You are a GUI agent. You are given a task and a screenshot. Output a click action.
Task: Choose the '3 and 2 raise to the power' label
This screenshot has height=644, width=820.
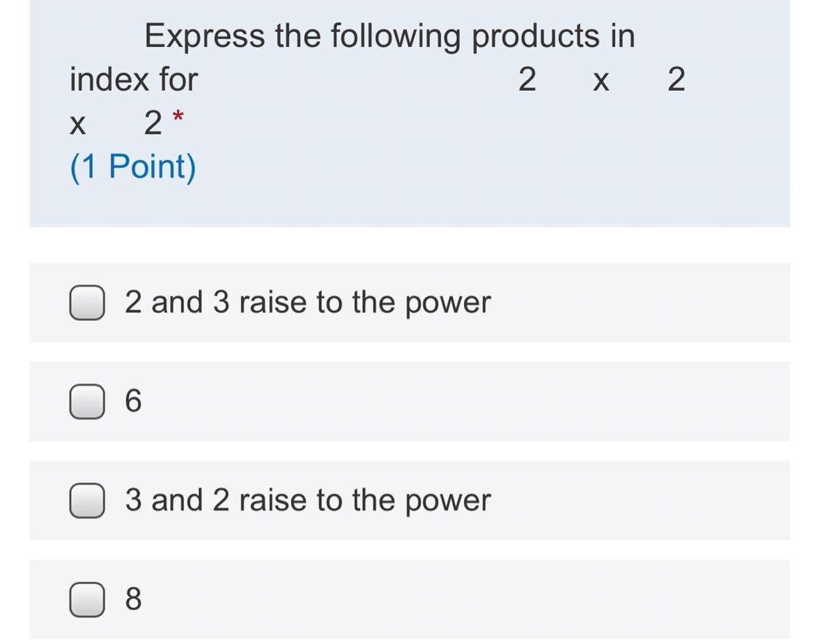[307, 501]
